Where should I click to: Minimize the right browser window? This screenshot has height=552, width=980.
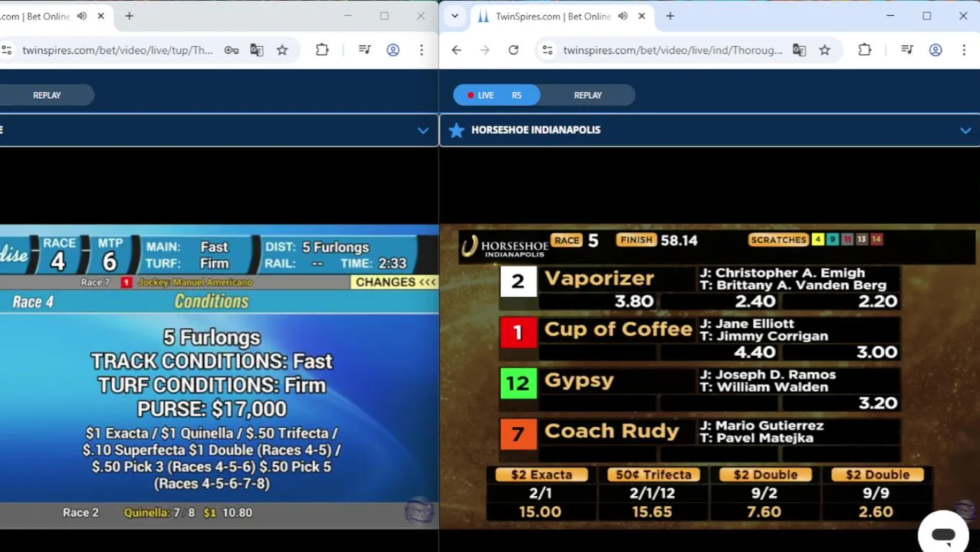pos(890,16)
